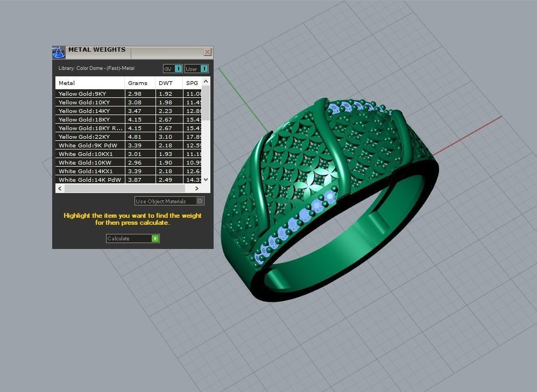Click the horizontal scroll-left arrow
The width and height of the screenshot is (537, 392).
pos(60,188)
